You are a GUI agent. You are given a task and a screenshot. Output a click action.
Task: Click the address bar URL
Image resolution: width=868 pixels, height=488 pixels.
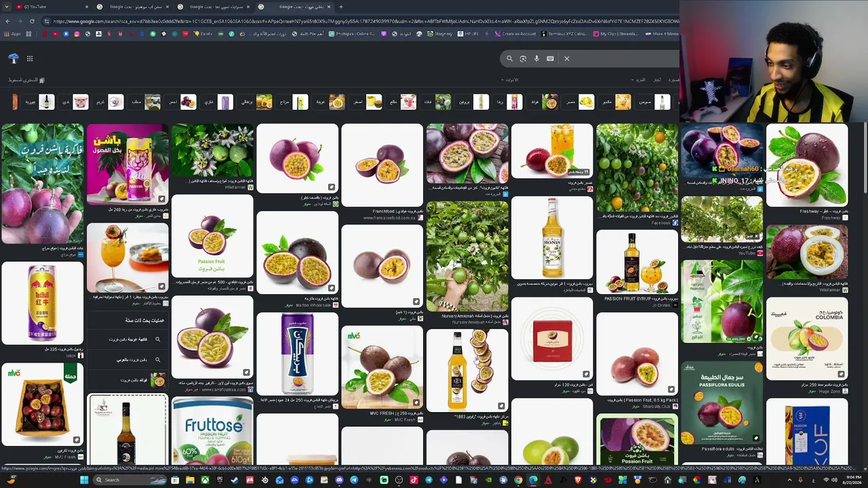click(366, 21)
